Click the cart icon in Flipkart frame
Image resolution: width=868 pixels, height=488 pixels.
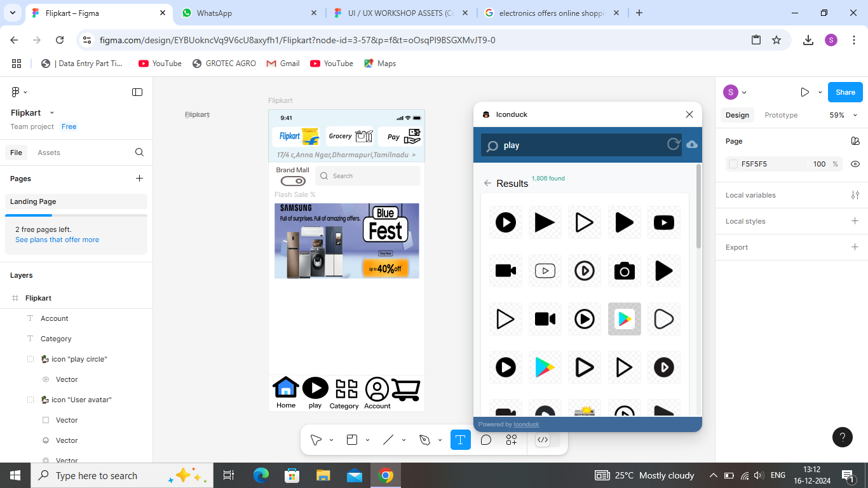click(406, 390)
